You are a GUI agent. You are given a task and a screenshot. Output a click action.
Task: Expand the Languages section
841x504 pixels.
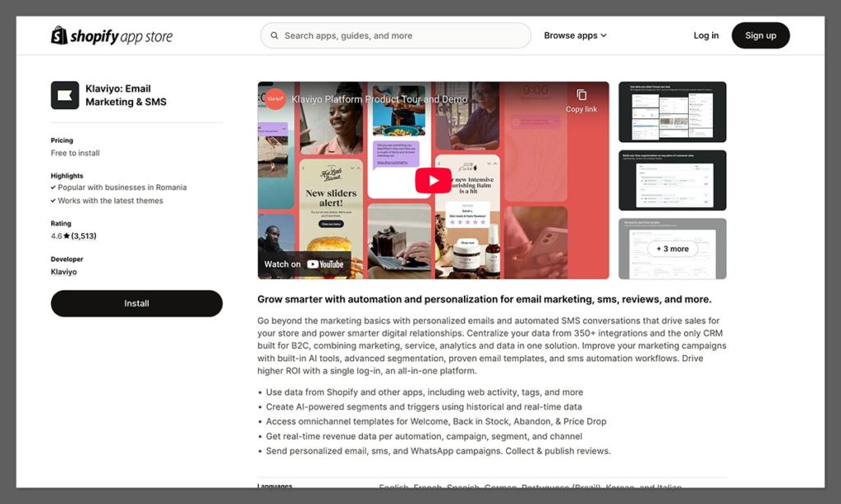click(277, 488)
